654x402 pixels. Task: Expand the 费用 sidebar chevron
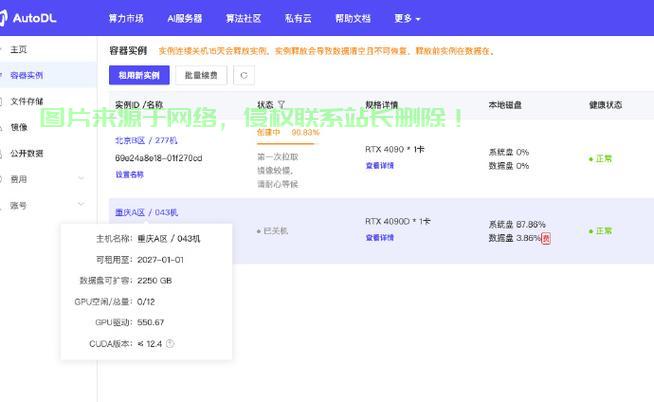(x=81, y=178)
